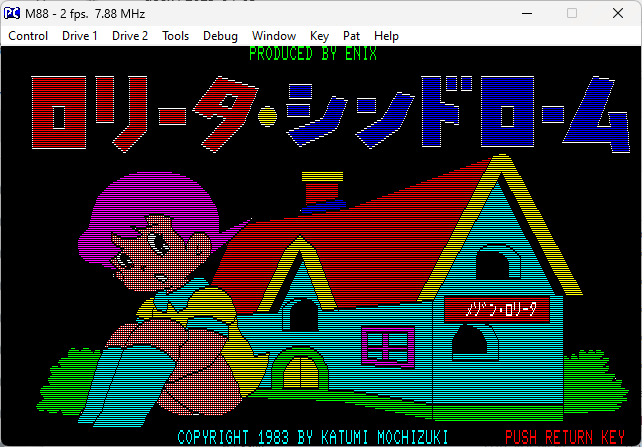Click the M88 PC icon in title bar

[x=12, y=14]
